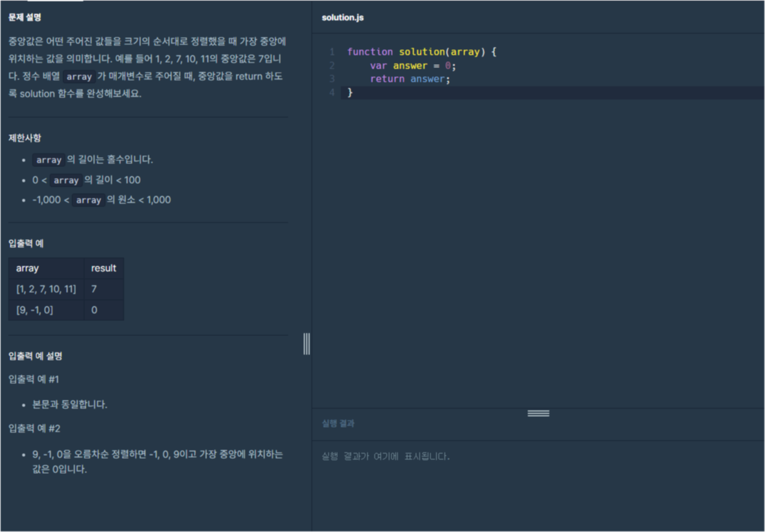The height and width of the screenshot is (532, 765).
Task: Click the table header cell 'array'
Action: click(x=46, y=268)
